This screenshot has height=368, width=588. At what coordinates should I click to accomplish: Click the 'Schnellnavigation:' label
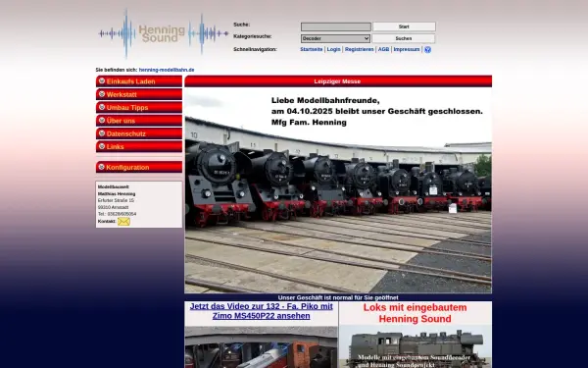click(255, 50)
